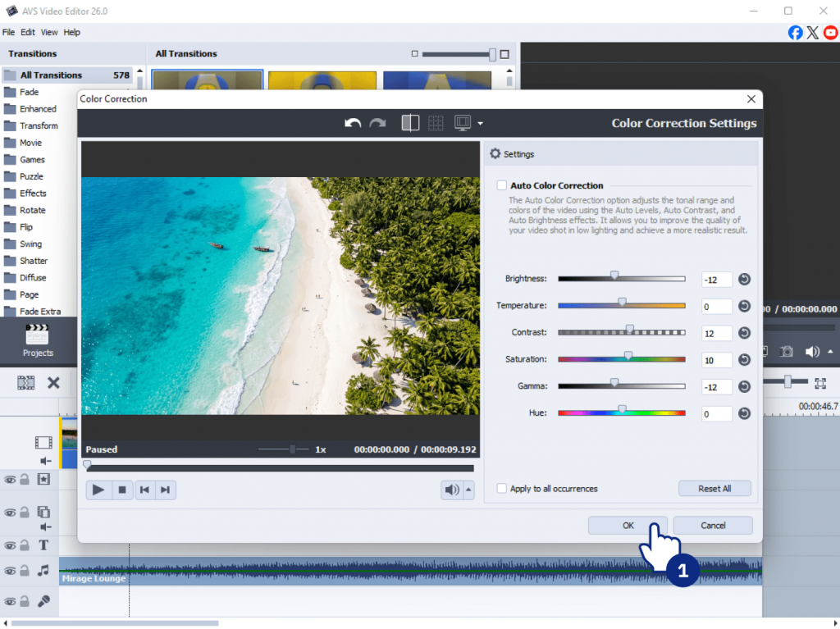Open the Edit menu

pyautogui.click(x=28, y=32)
